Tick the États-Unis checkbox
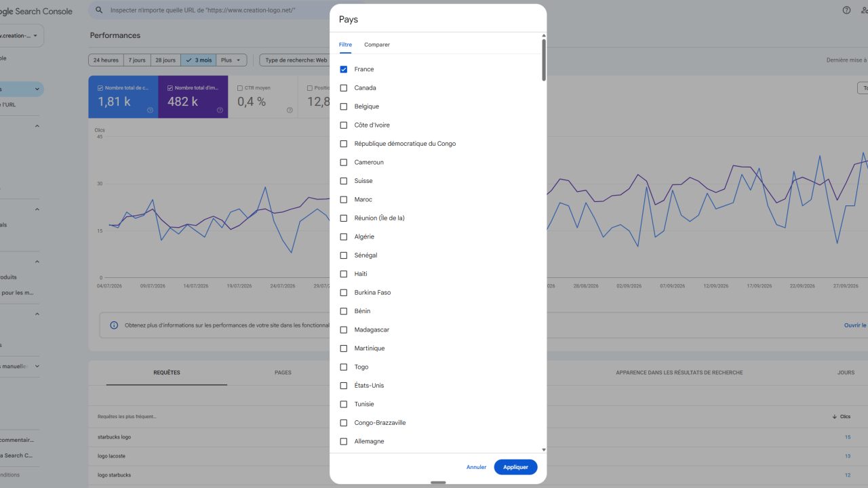This screenshot has width=868, height=488. pos(344,386)
